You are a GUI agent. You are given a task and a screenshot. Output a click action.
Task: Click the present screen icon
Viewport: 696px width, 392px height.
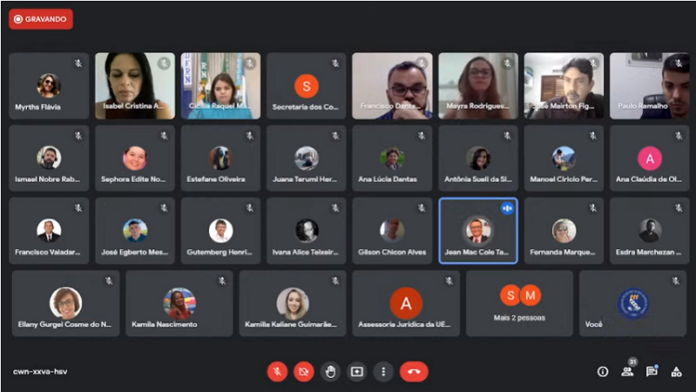(357, 372)
